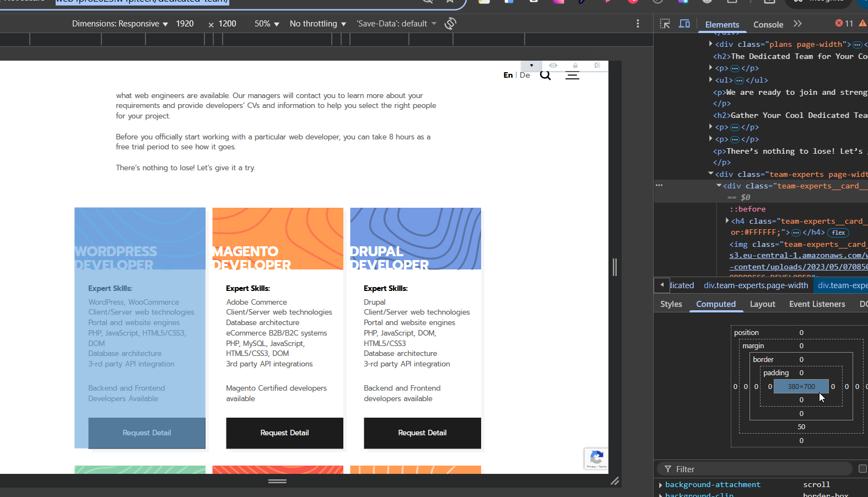
Task: Click the bottom-edge viewport resize handle
Action: click(277, 481)
